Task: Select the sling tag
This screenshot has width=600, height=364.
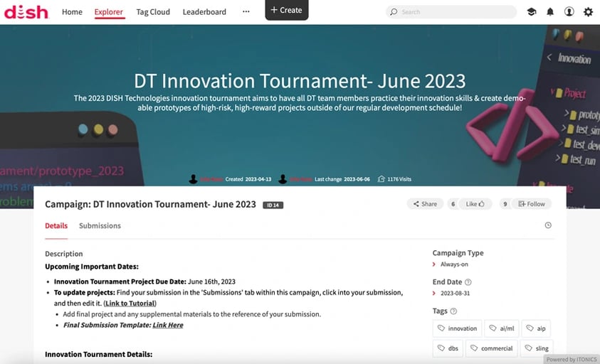Action: (x=537, y=348)
